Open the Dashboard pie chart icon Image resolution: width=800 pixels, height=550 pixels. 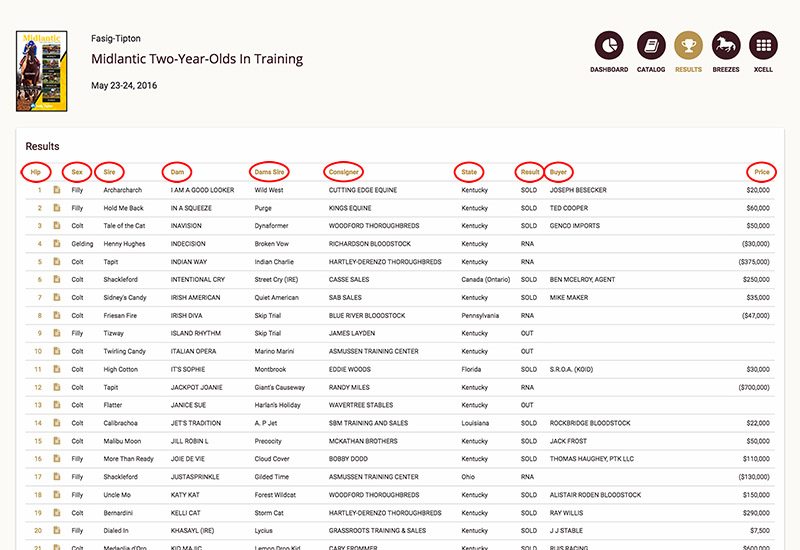609,45
